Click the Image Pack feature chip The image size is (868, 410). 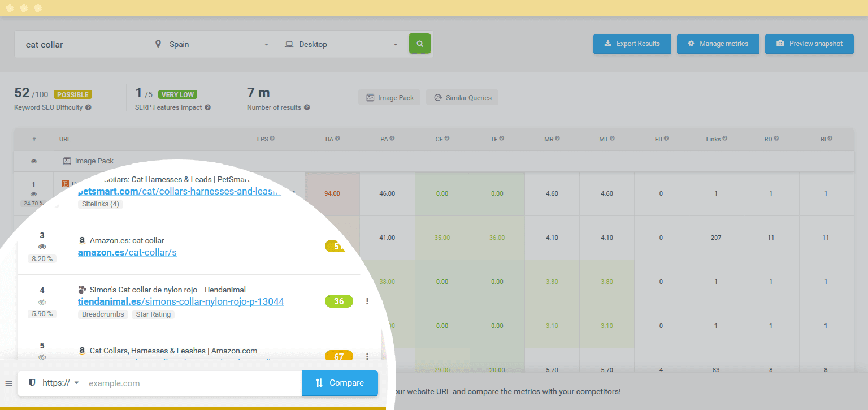[x=389, y=97]
